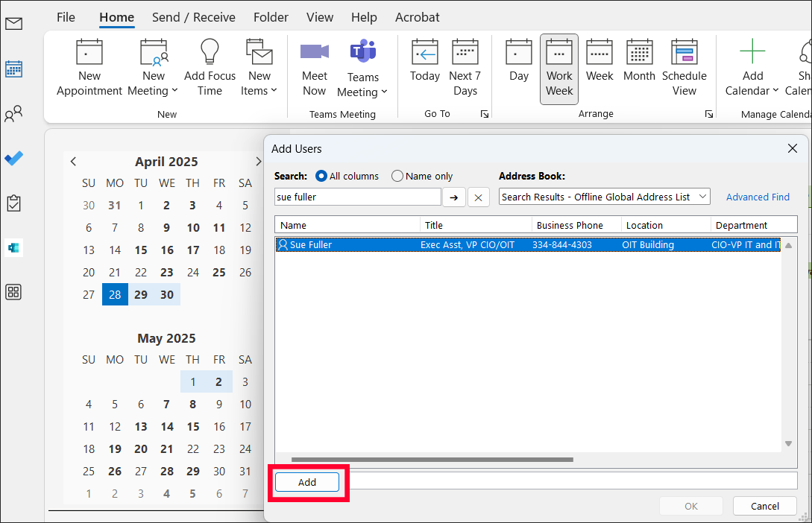Screen dimensions: 812x523
Task: Sort by Title column header
Action: point(476,226)
